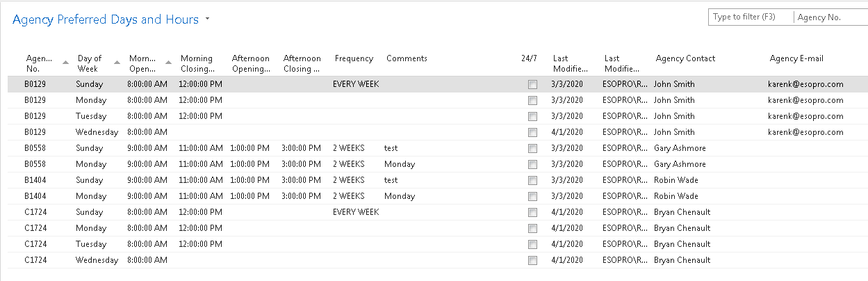
Task: Click the sort arrow on Agency No. column
Action: click(65, 63)
